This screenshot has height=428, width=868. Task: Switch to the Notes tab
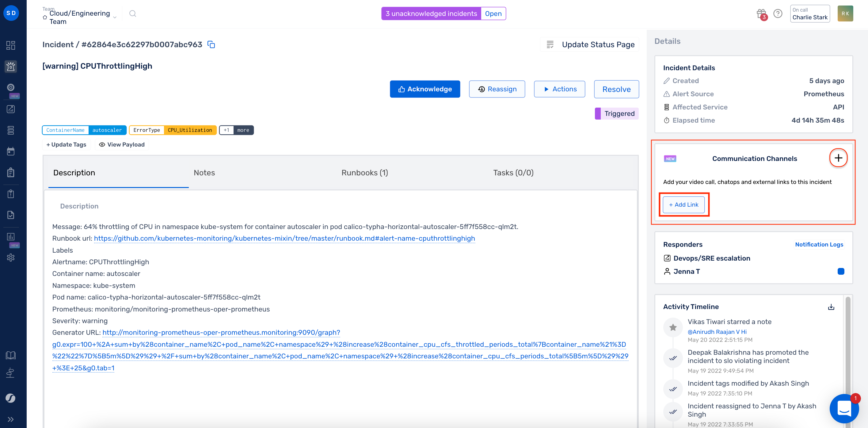coord(204,173)
